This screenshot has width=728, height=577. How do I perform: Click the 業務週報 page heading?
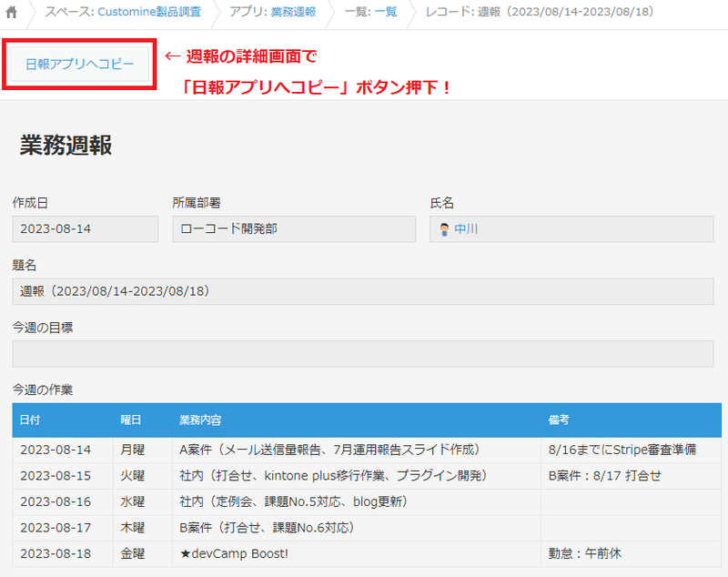pyautogui.click(x=66, y=146)
